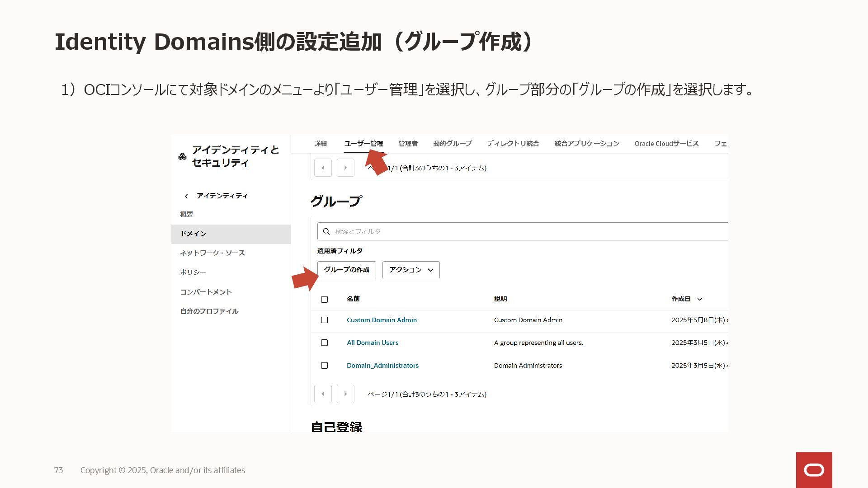The height and width of the screenshot is (488, 868).
Task: Check the All Domain Users row checkbox
Action: coord(325,343)
